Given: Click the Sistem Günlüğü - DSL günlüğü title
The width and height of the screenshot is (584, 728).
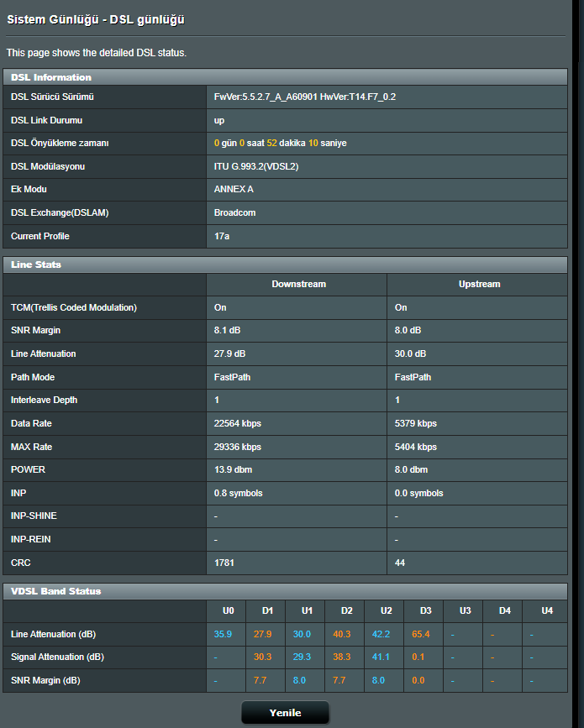Looking at the screenshot, I should [96, 19].
